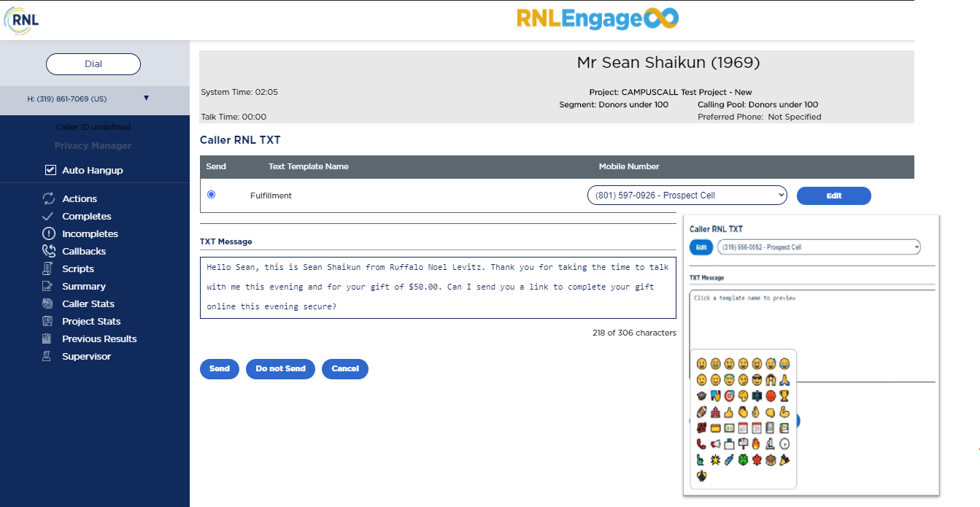The height and width of the screenshot is (507, 980).
Task: Pick the microscope emoji
Action: 771,444
